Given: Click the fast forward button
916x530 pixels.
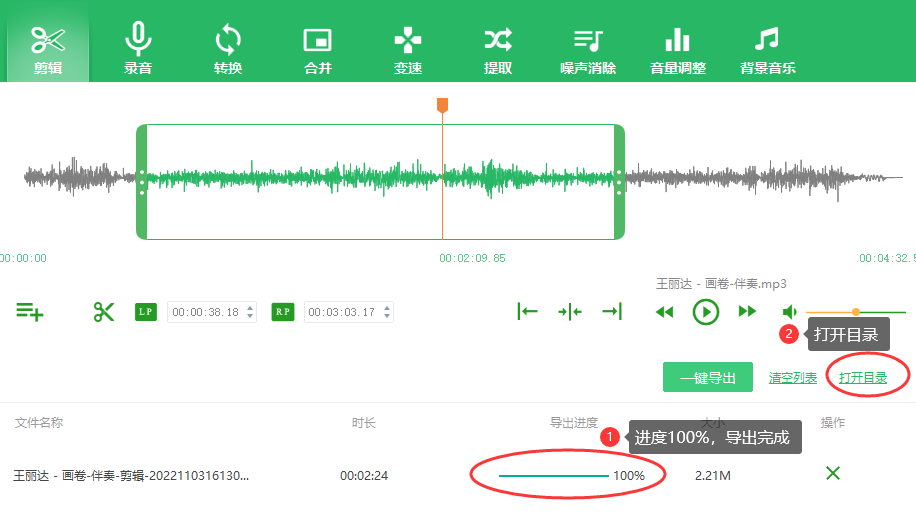Looking at the screenshot, I should tap(747, 312).
